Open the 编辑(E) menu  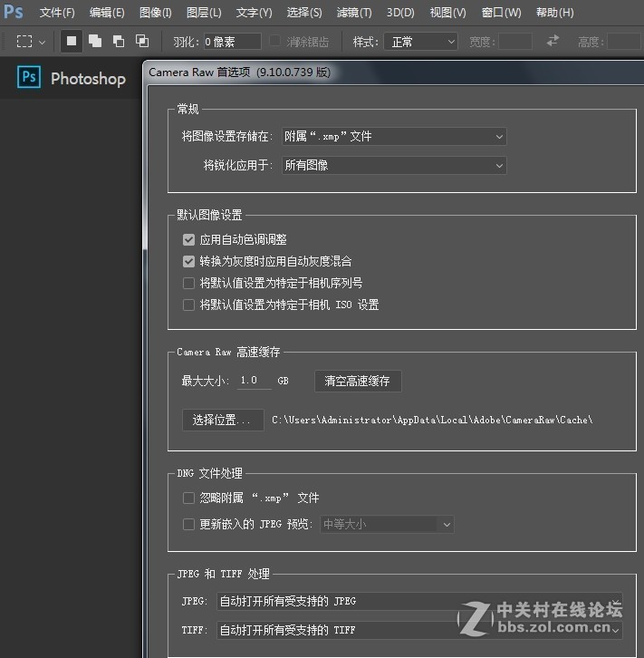[107, 13]
